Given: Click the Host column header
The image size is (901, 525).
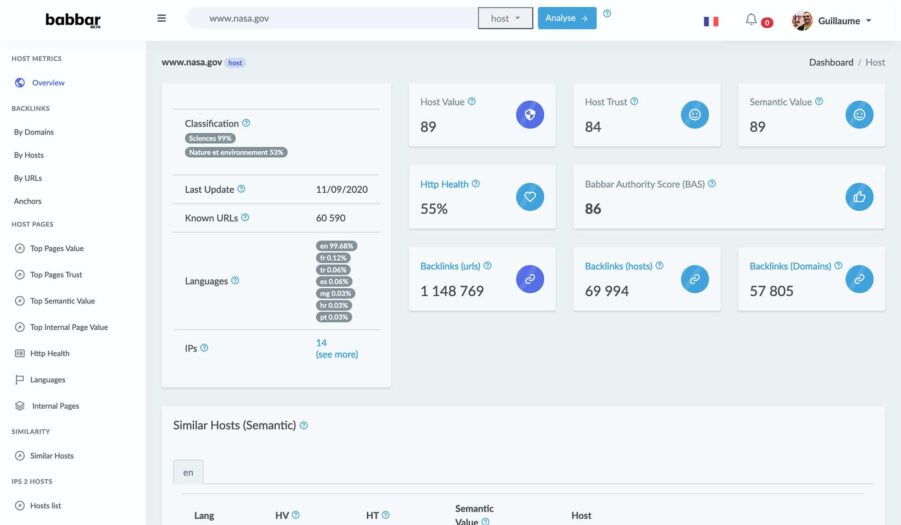Looking at the screenshot, I should click(x=581, y=516).
